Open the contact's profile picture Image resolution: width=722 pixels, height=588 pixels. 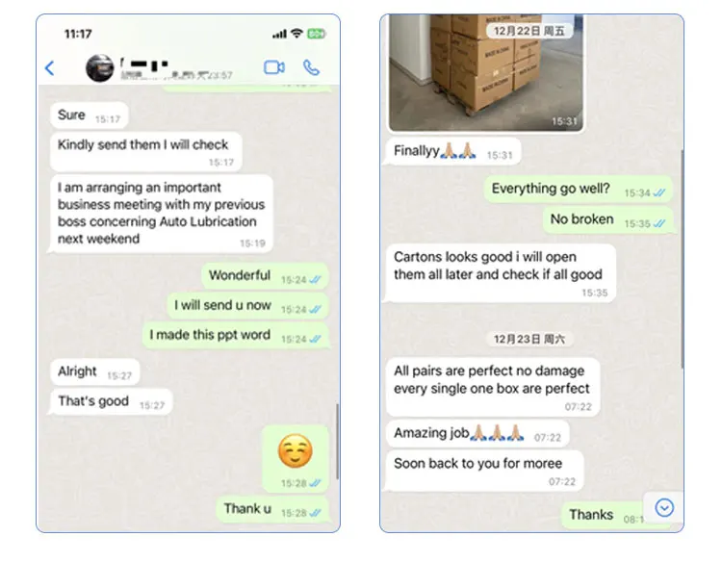pyautogui.click(x=100, y=68)
